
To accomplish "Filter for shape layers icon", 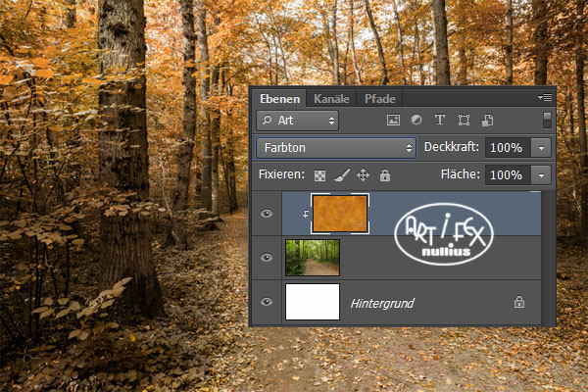I will pos(464,120).
